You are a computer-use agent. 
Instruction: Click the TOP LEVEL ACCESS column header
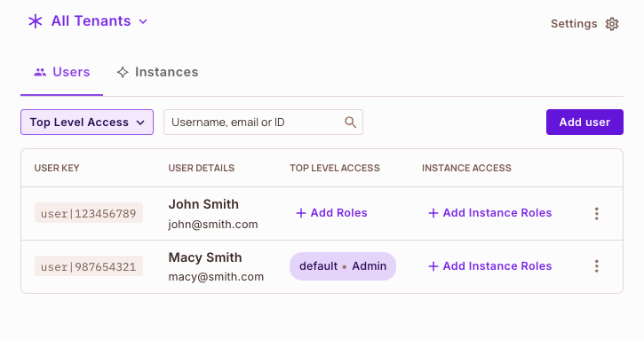(335, 168)
